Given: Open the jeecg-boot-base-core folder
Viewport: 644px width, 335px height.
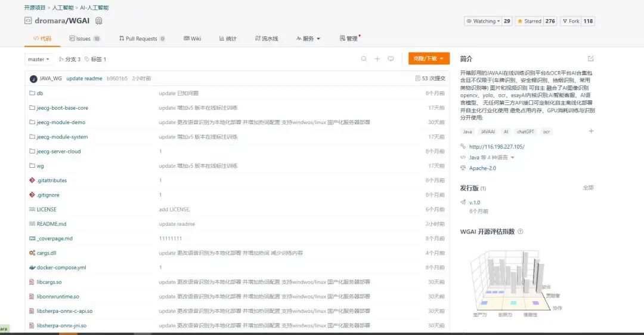Looking at the screenshot, I should pyautogui.click(x=62, y=108).
